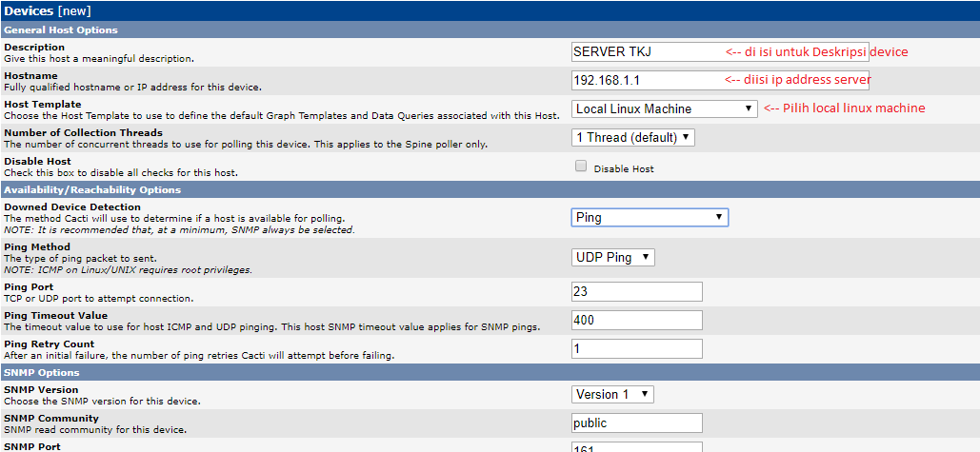Viewport: 980px width, 452px height.
Task: Click the SNMP Options section header
Action: (x=490, y=373)
